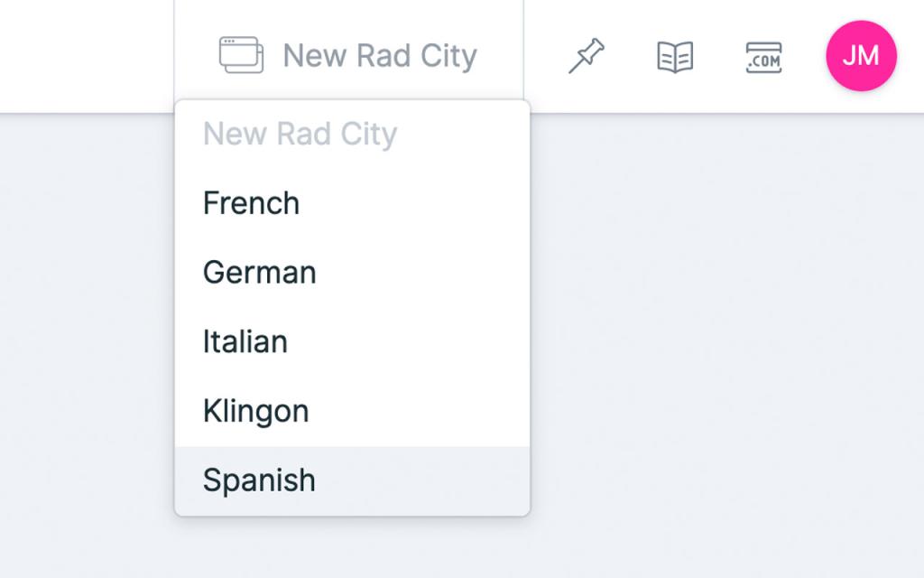Click header gap between book and .COM icons

(x=719, y=57)
